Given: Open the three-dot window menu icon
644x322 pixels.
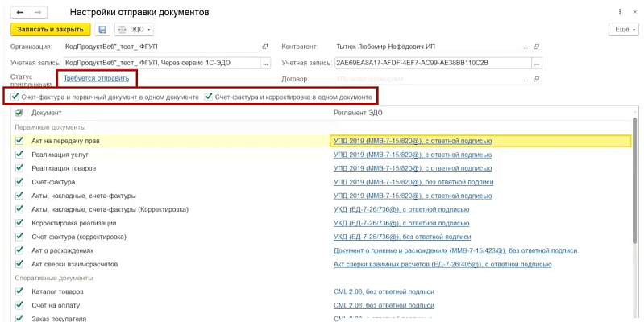Looking at the screenshot, I should (x=620, y=12).
